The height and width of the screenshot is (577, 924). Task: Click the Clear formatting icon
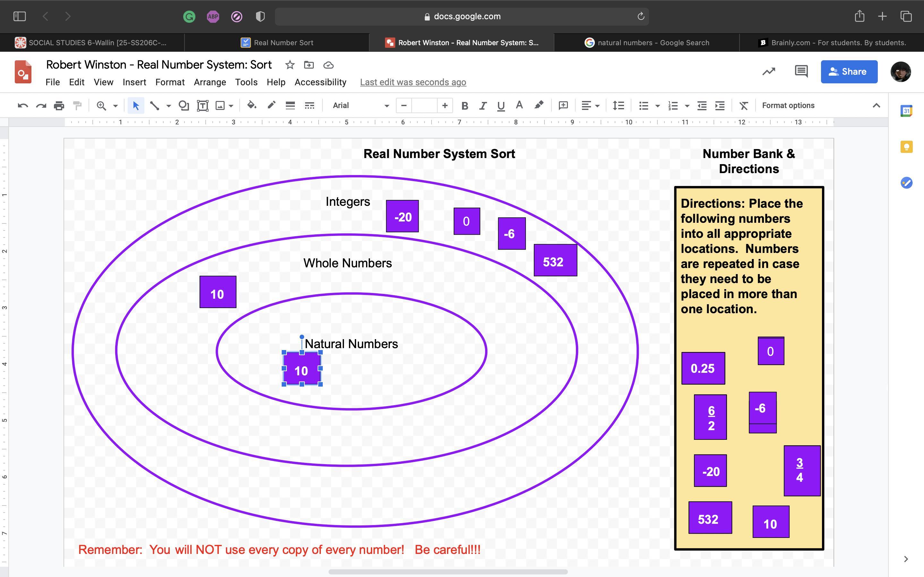pyautogui.click(x=743, y=106)
